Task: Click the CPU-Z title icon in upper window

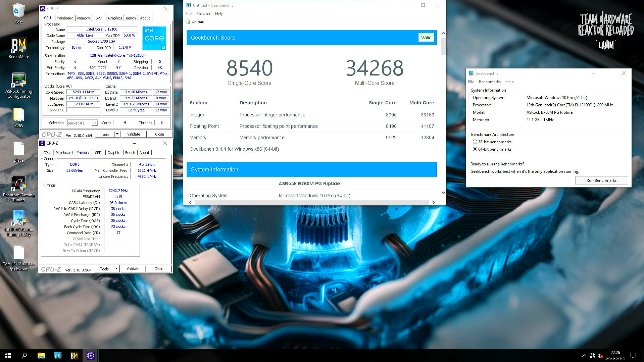Action: point(43,9)
